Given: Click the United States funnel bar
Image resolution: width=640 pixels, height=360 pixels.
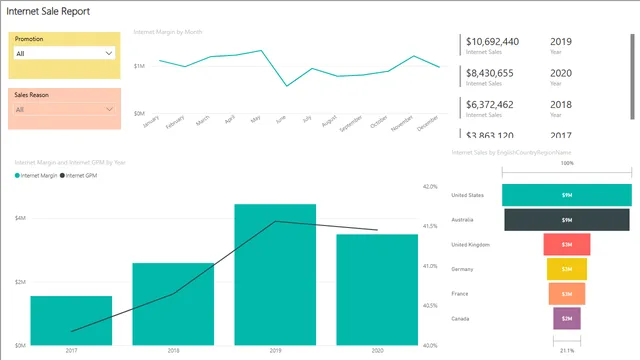Looking at the screenshot, I should [x=567, y=195].
